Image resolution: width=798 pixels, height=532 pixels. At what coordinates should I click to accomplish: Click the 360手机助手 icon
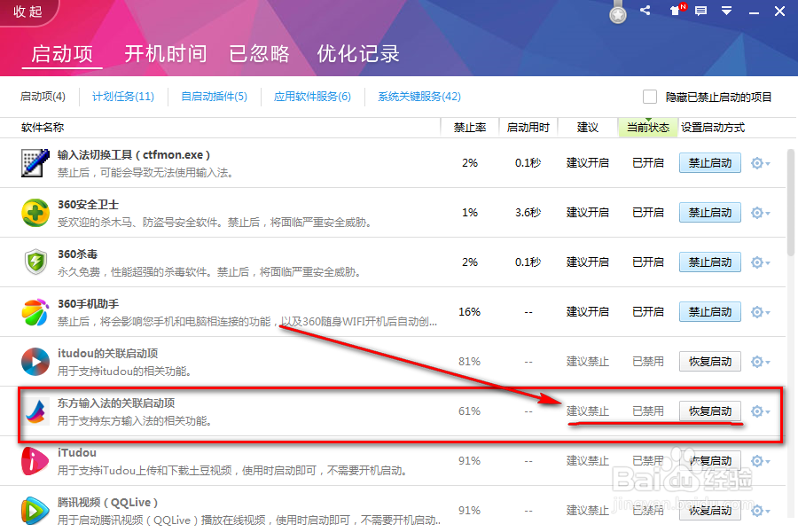point(35,311)
